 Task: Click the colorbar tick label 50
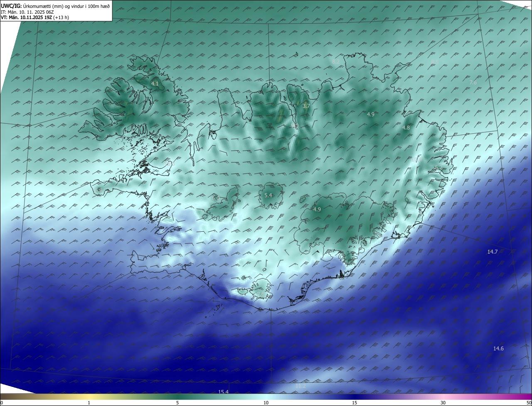coord(529,403)
